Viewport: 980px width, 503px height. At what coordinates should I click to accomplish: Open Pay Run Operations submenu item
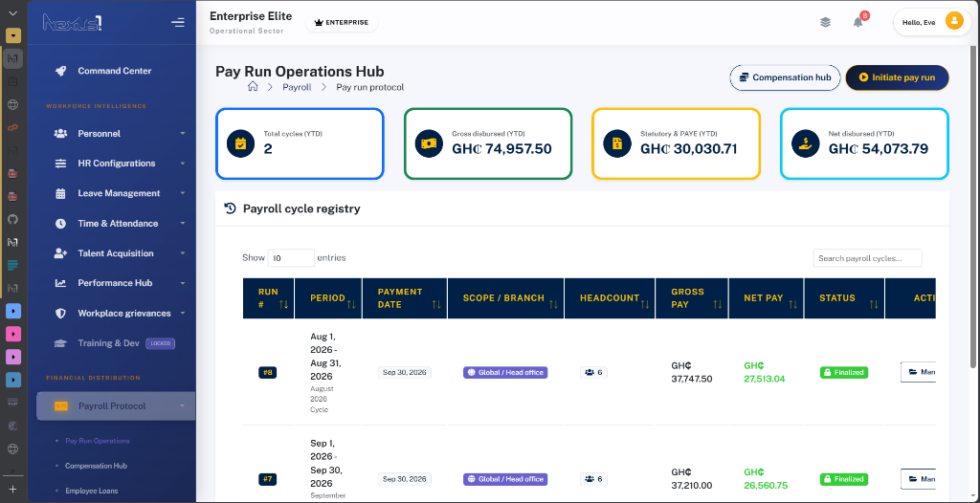click(98, 441)
